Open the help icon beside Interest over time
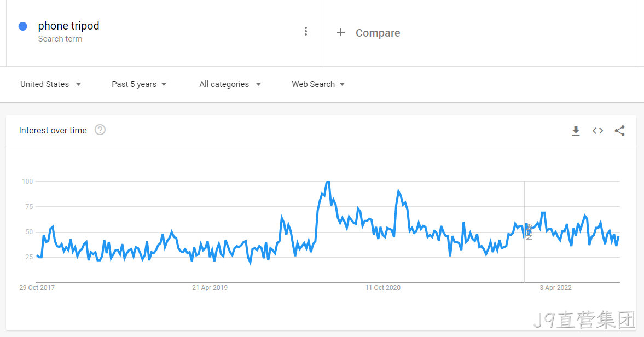Image resolution: width=644 pixels, height=337 pixels. point(100,130)
